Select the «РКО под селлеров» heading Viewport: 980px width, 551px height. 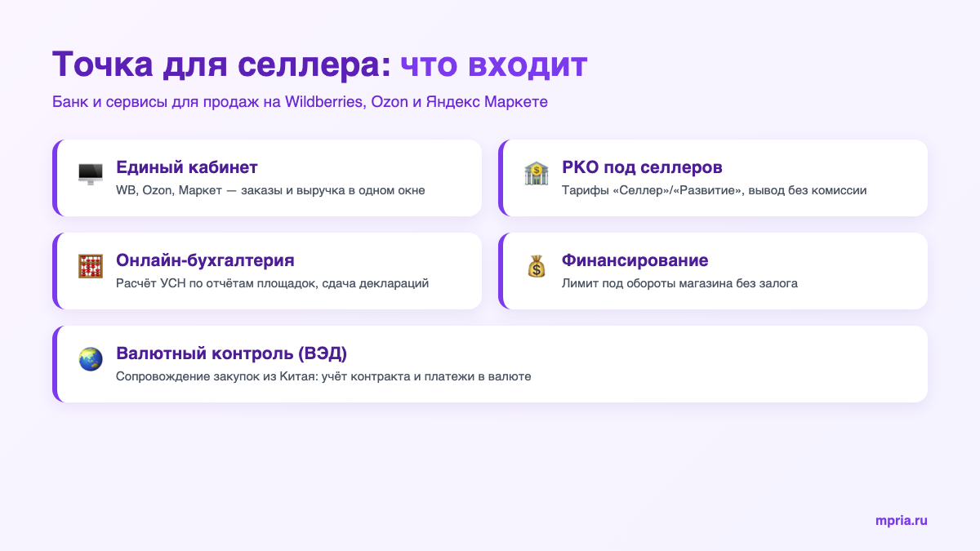pyautogui.click(x=642, y=167)
